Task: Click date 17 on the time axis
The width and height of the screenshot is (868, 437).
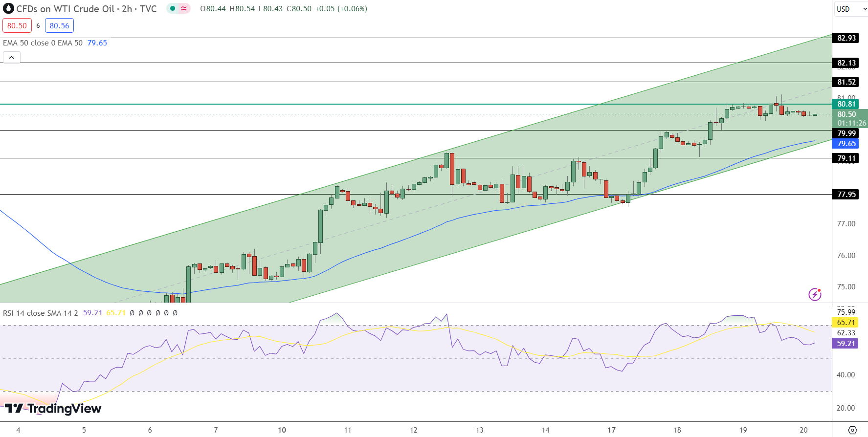Action: pos(611,430)
